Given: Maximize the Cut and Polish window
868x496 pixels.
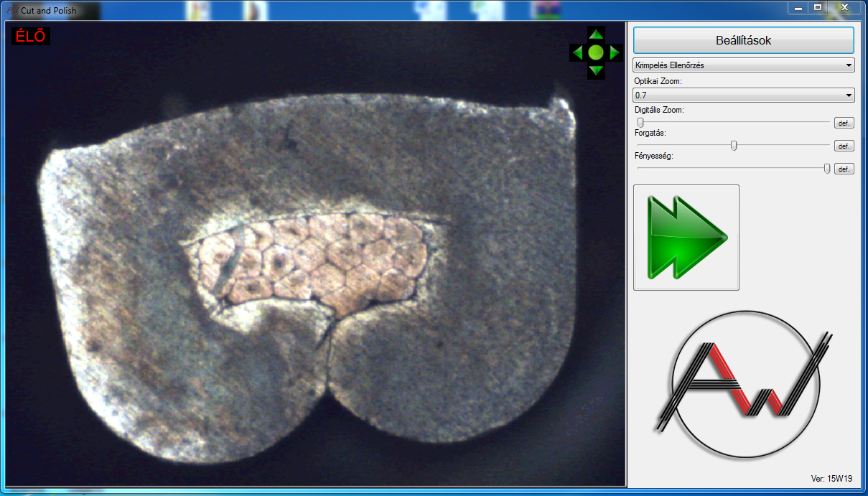Looking at the screenshot, I should click(x=817, y=8).
